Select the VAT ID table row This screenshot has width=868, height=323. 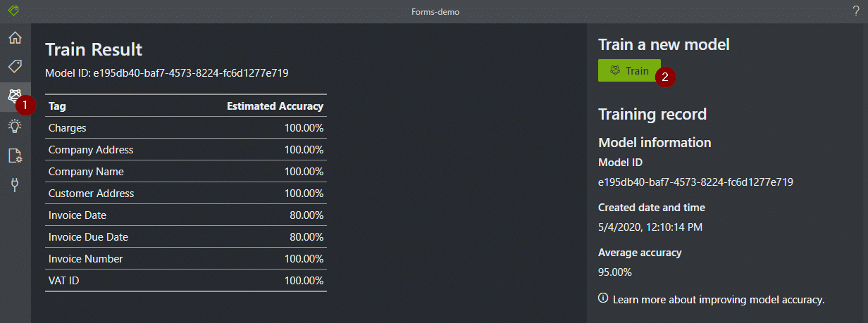coord(185,281)
